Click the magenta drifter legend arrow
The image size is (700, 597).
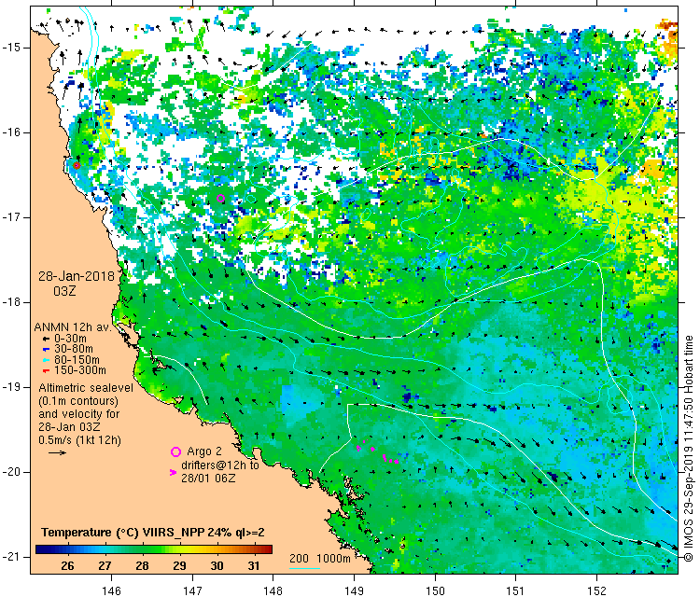pyautogui.click(x=174, y=472)
